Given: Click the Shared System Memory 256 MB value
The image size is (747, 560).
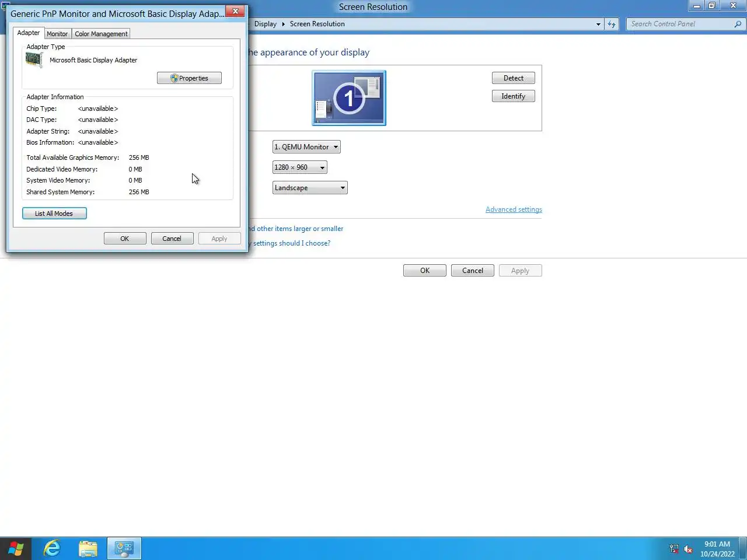Looking at the screenshot, I should pos(139,192).
